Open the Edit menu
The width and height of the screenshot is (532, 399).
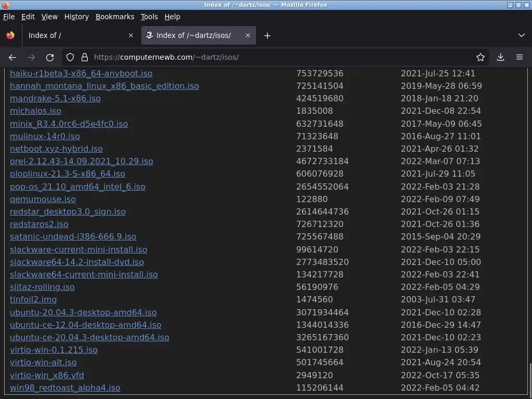[28, 17]
